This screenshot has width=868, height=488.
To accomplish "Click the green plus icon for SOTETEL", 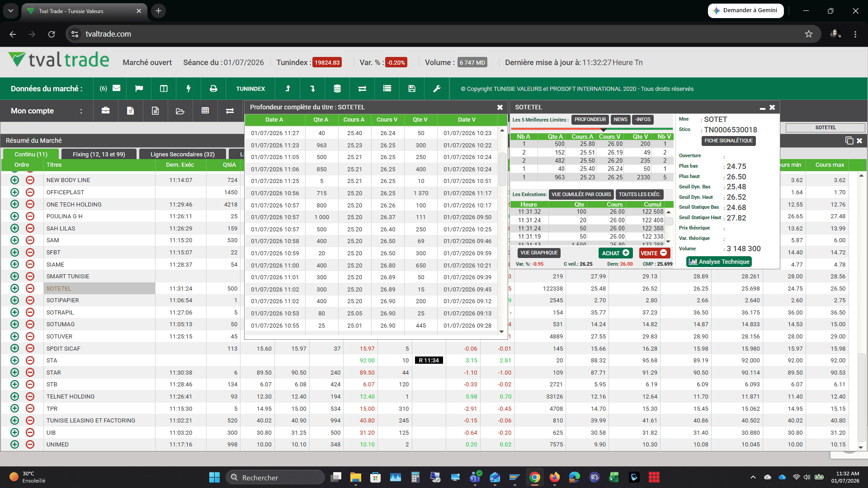I will [x=15, y=288].
